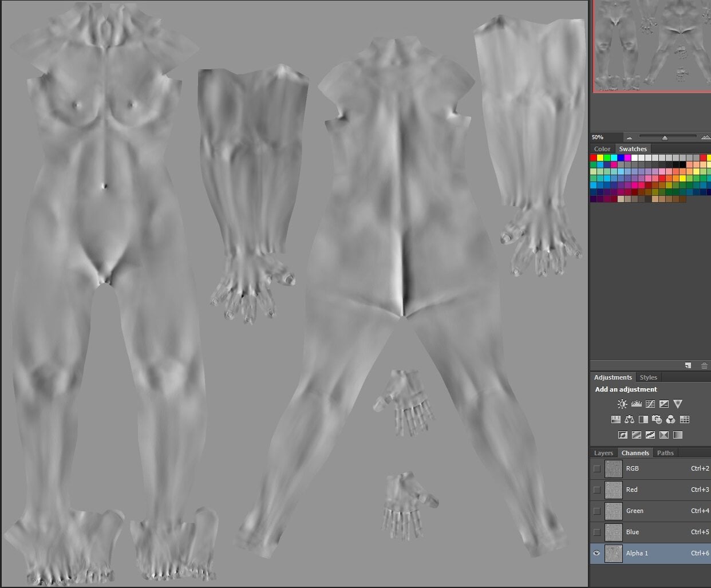711x588 pixels.
Task: Add a Photo Filter adjustment
Action: tap(657, 420)
